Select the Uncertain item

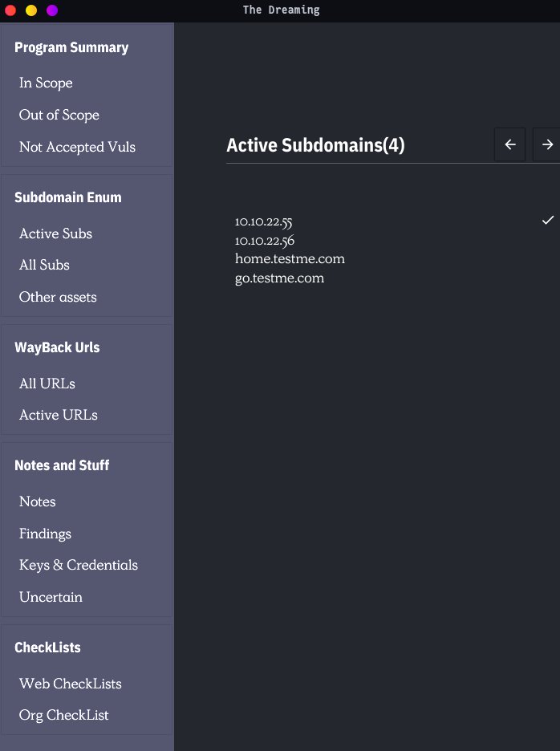pyautogui.click(x=51, y=597)
